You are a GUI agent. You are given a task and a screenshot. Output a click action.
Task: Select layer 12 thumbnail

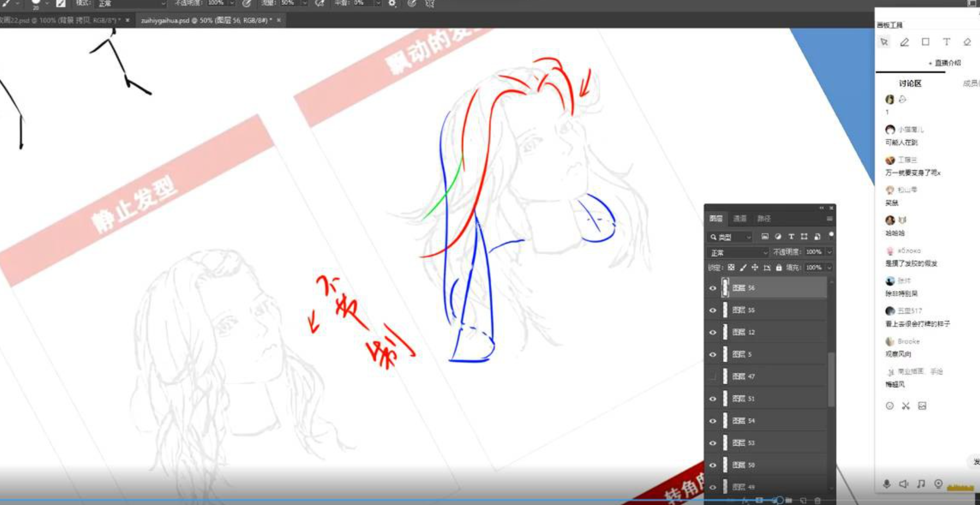(x=725, y=332)
